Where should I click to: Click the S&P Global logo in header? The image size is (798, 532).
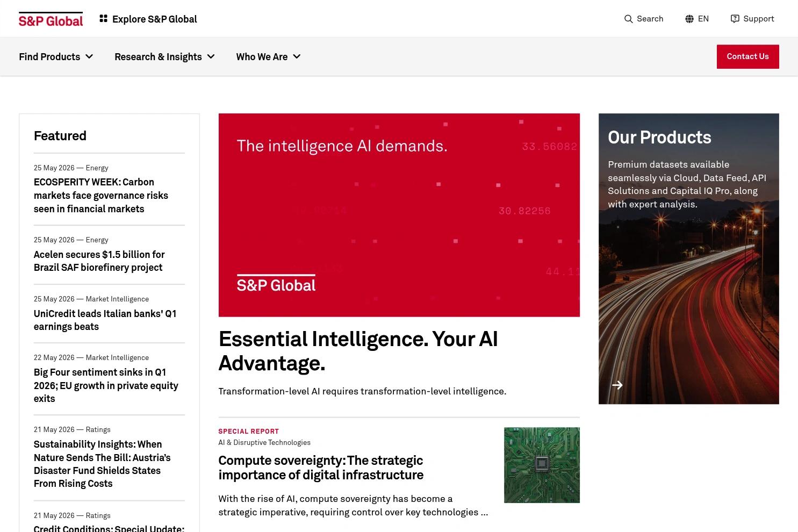tap(51, 19)
